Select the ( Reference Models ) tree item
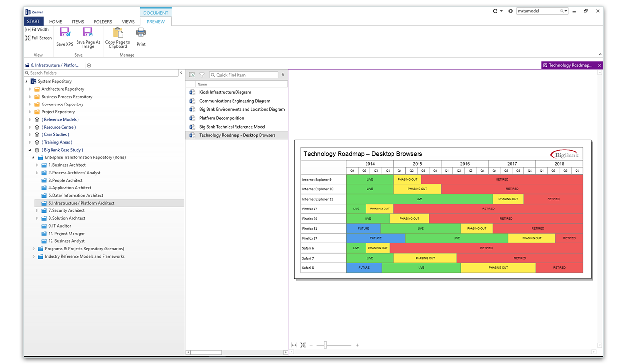This screenshot has width=628, height=364. coord(60,120)
